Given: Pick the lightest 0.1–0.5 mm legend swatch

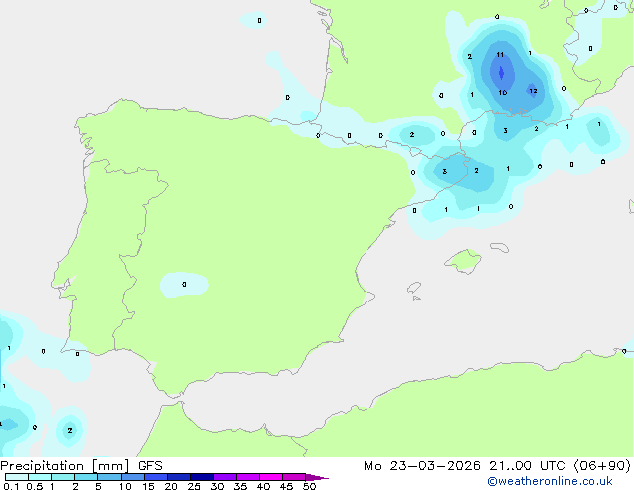Looking at the screenshot, I should click(x=17, y=477).
